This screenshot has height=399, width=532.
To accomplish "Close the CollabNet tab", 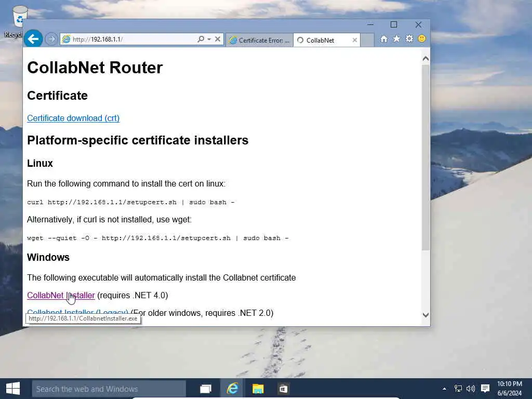I will (354, 40).
